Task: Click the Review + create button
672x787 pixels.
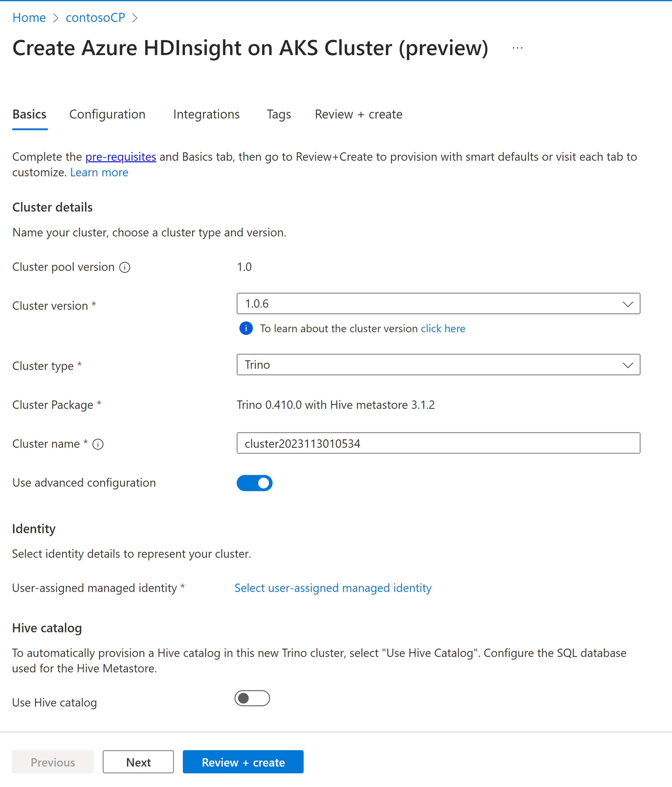Action: click(243, 762)
